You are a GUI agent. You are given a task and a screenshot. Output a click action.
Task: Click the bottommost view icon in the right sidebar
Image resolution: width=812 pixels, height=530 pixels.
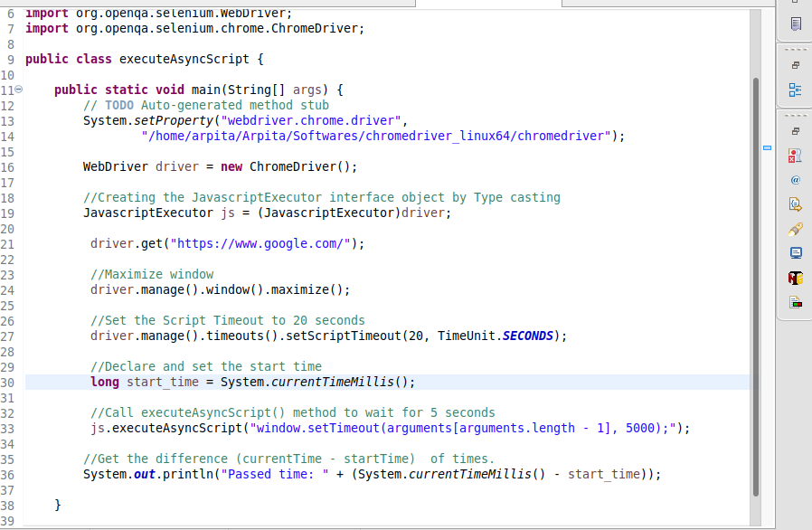click(x=795, y=302)
